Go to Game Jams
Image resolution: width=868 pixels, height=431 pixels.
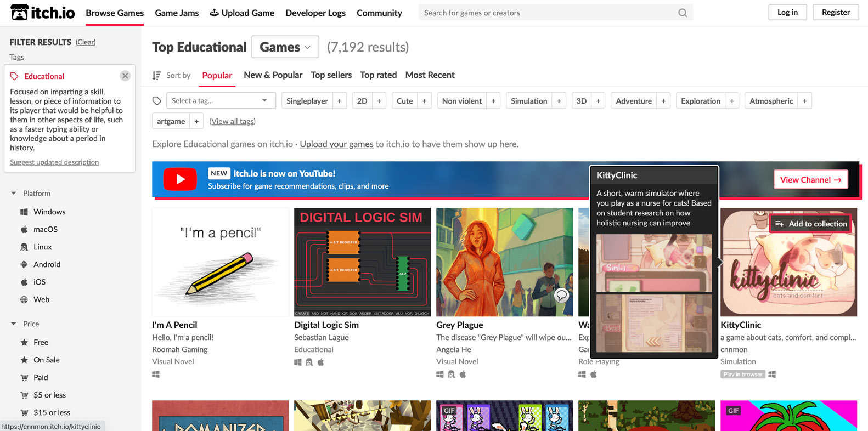177,13
